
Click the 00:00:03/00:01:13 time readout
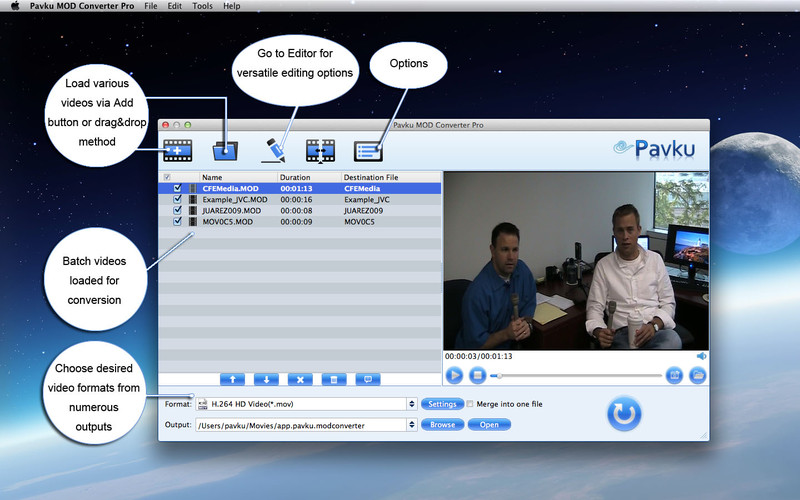(x=479, y=356)
